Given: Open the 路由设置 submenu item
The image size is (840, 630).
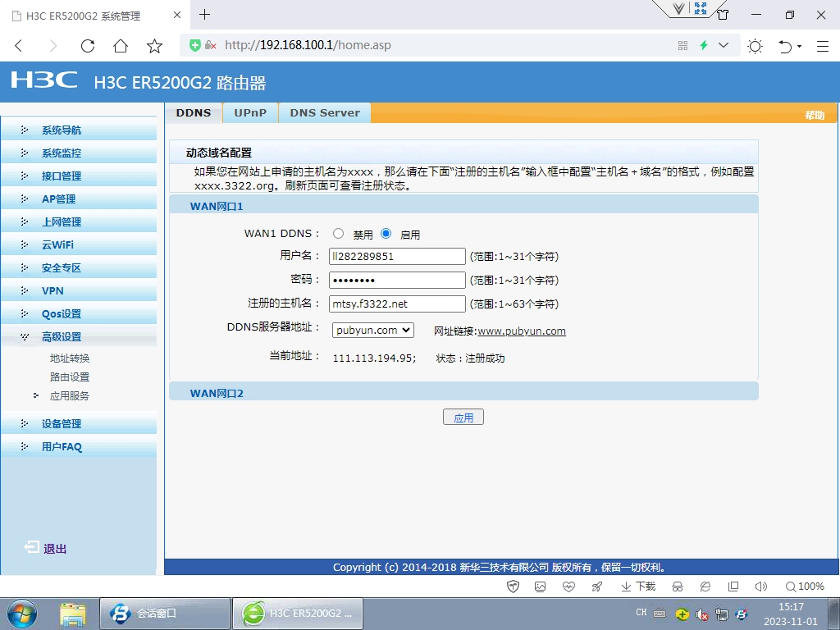Looking at the screenshot, I should [x=70, y=377].
